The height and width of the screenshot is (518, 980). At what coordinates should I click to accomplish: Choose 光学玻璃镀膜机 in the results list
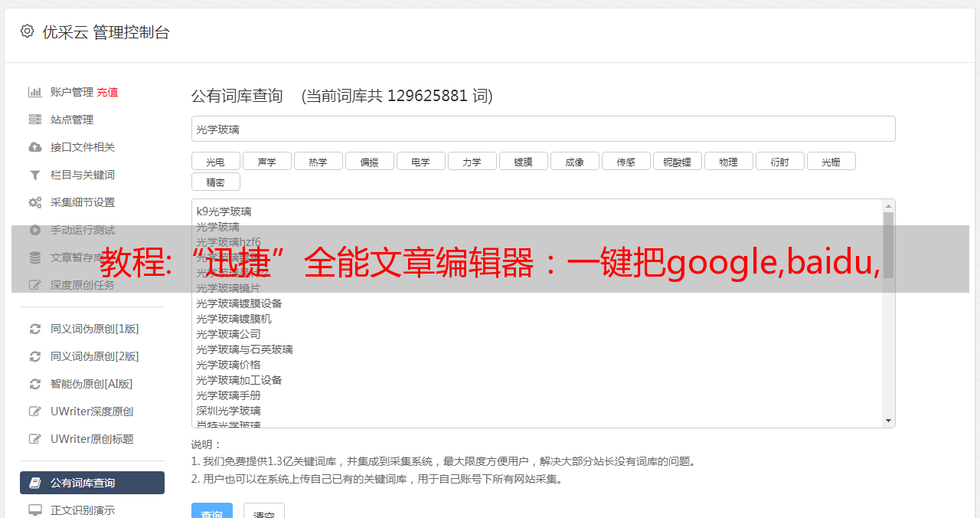[234, 319]
